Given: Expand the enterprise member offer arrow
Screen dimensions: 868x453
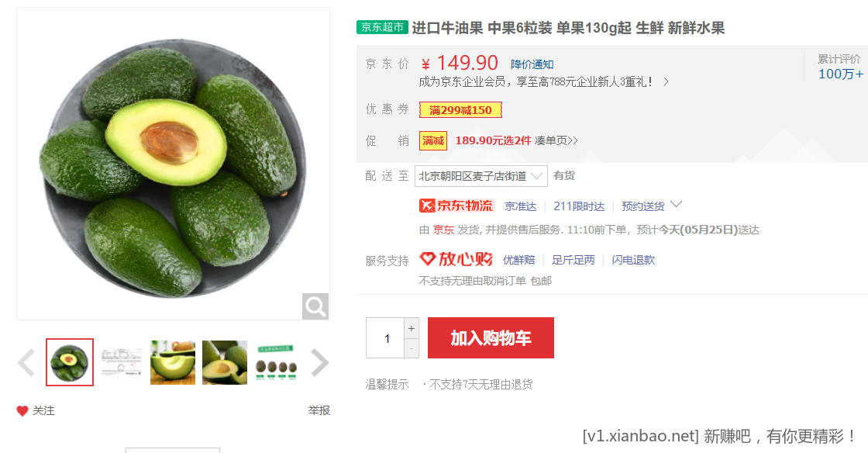Looking at the screenshot, I should pos(666,82).
